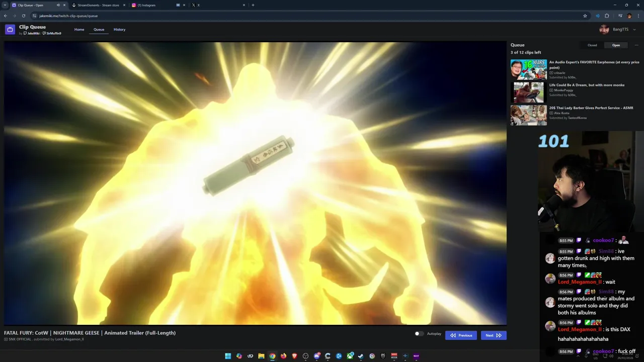Open the Chrome three-dot menu
This screenshot has width=644, height=362.
(x=638, y=16)
